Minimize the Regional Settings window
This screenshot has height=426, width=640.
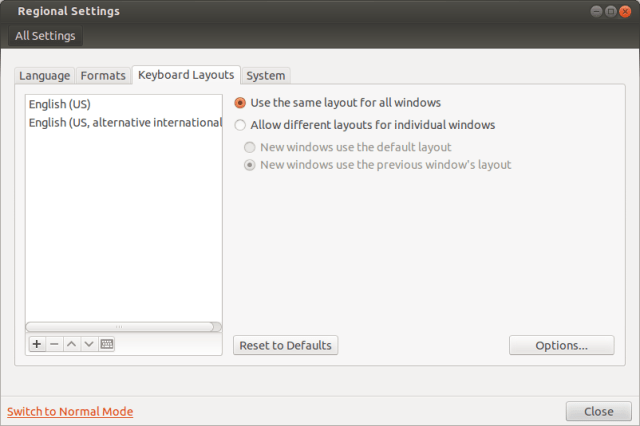(x=597, y=11)
